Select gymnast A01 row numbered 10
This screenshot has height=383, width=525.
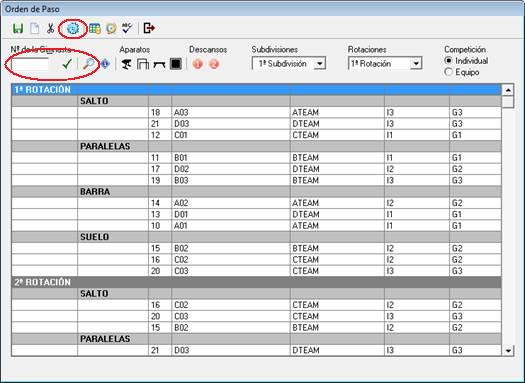point(256,226)
